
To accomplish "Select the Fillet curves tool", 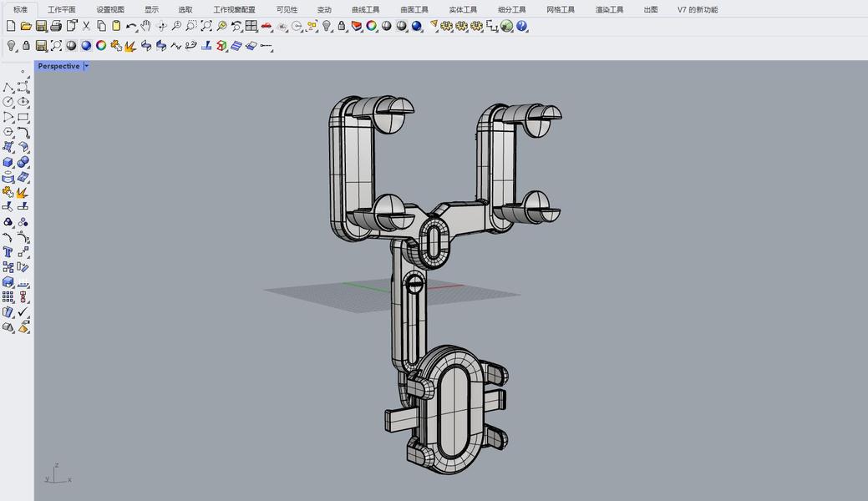I will pos(23,132).
